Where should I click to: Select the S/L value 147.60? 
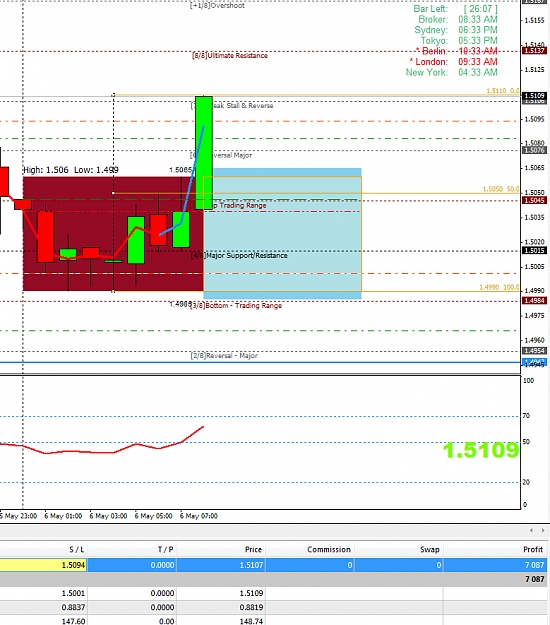pyautogui.click(x=73, y=621)
